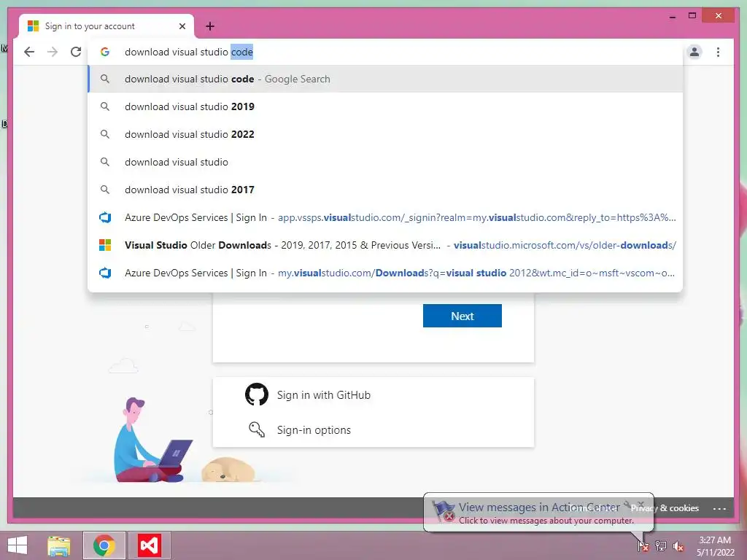Open the Windows Start button
The image size is (747, 560).
[x=18, y=545]
